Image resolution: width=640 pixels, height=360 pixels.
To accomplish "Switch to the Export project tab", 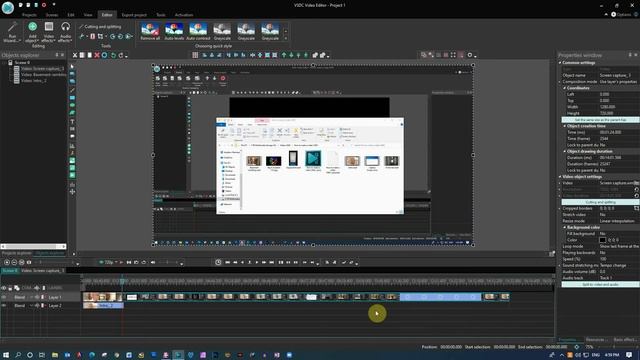I will pyautogui.click(x=134, y=15).
